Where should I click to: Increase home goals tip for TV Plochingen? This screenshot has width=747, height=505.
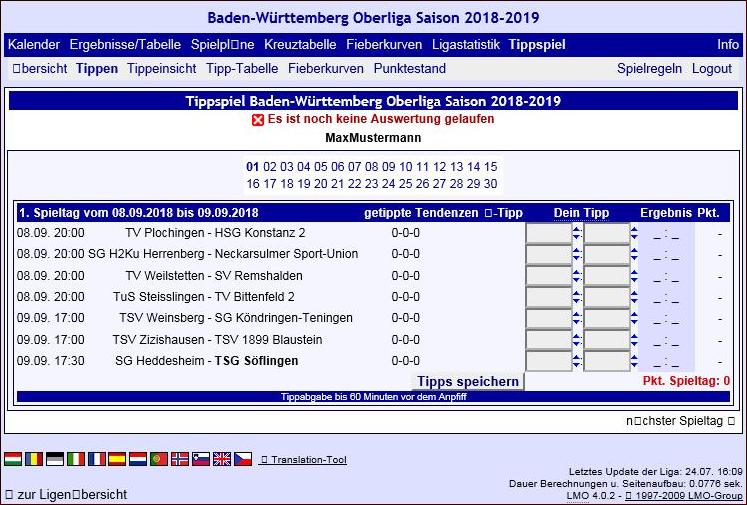click(x=576, y=229)
